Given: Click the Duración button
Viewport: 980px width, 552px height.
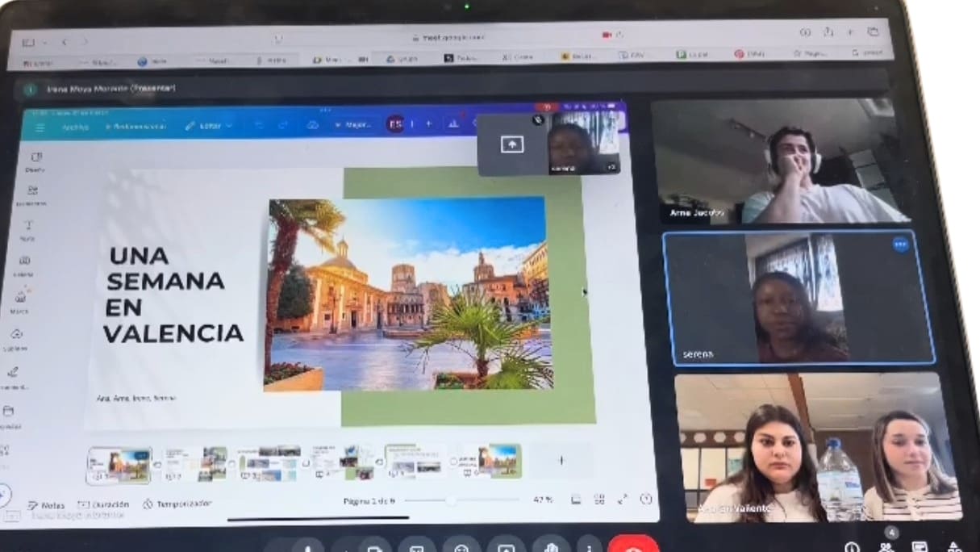Looking at the screenshot, I should [104, 504].
